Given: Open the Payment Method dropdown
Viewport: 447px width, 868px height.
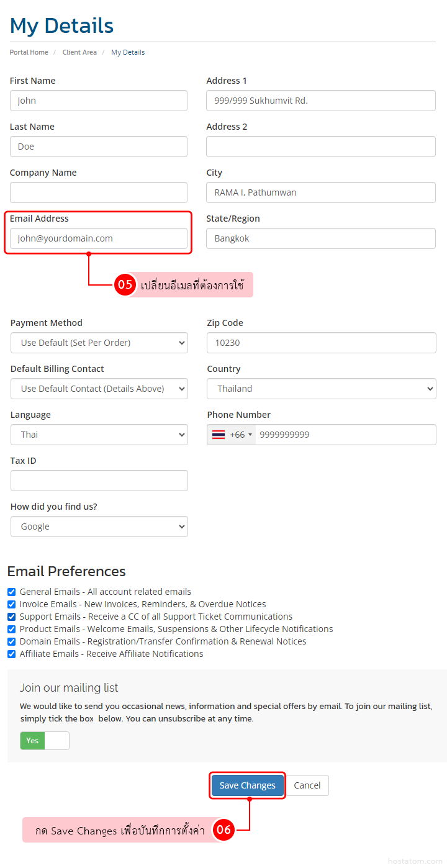Looking at the screenshot, I should 99,343.
